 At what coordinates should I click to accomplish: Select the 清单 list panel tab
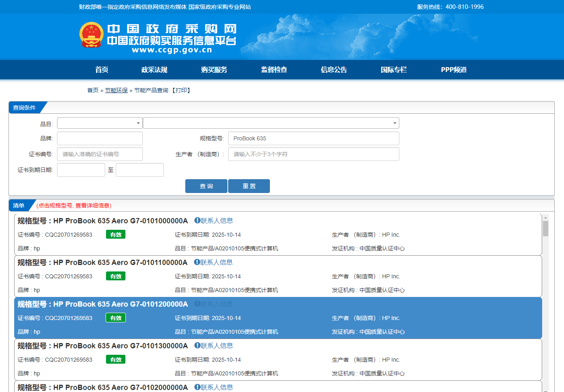tap(19, 206)
